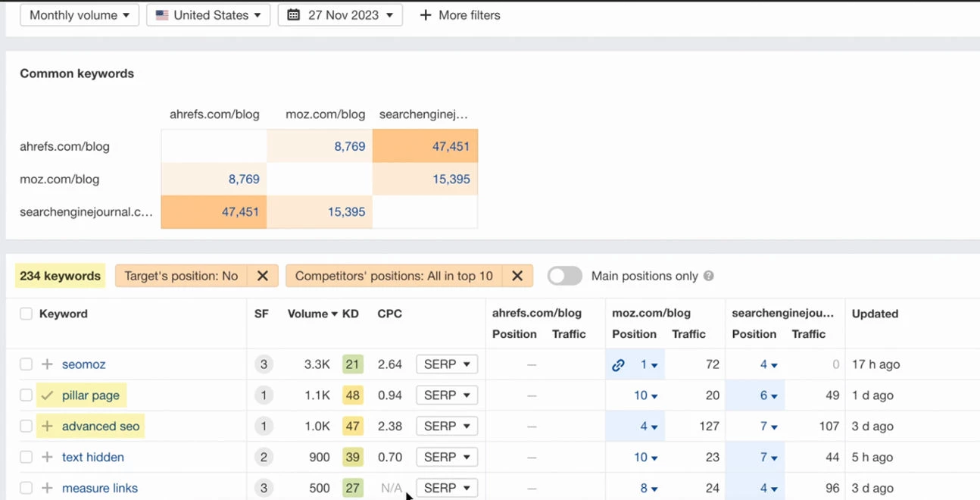The image size is (980, 500).
Task: Open the advanced seo keyword link
Action: pyautogui.click(x=101, y=427)
